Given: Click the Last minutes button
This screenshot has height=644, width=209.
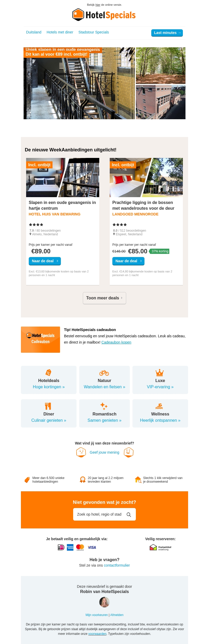Looking at the screenshot, I should coord(167,33).
